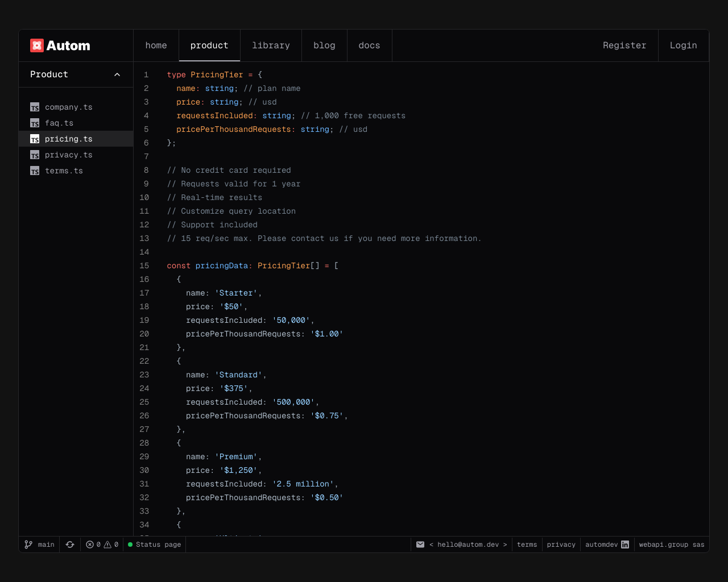Open terms.ts in the file tree
Viewport: 728px width, 582px height.
point(76,171)
